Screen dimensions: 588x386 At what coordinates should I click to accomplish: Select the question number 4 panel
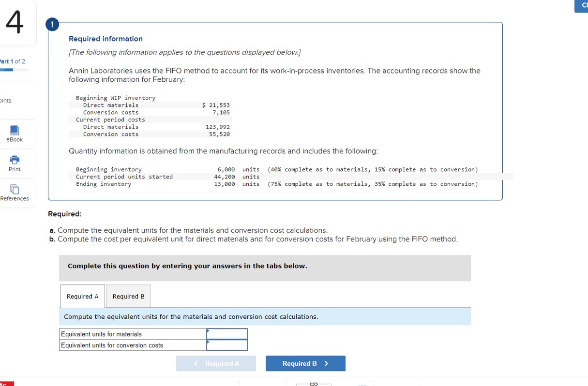point(15,22)
